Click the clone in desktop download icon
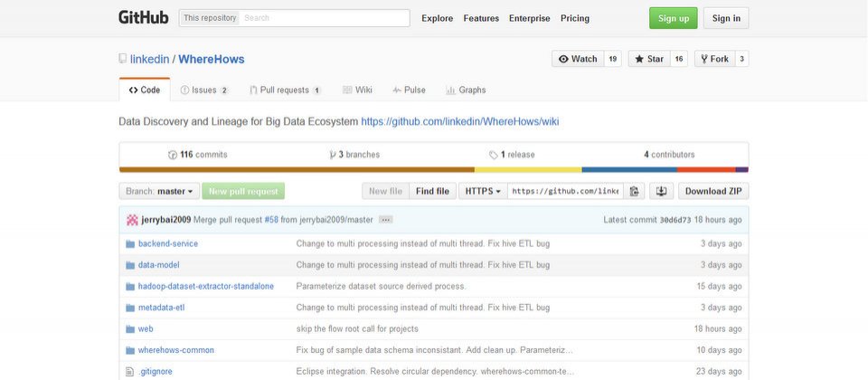Viewport: 868px width, 380px height. click(661, 191)
